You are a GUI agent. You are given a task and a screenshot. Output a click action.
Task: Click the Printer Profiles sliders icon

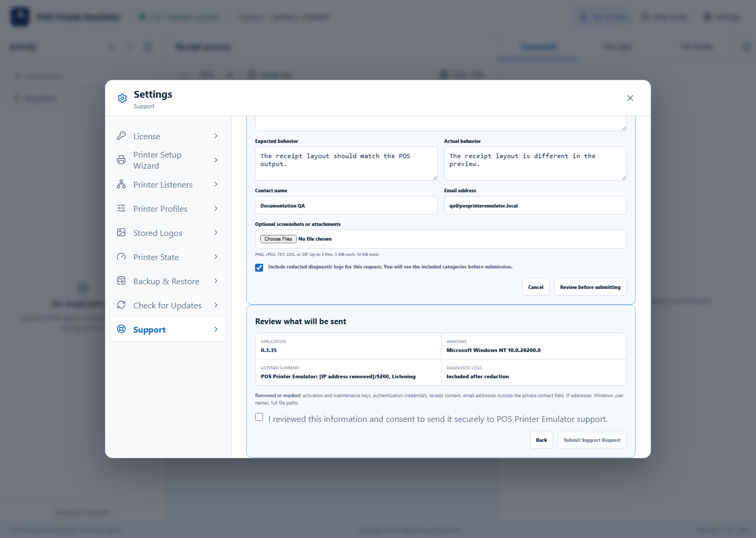[121, 209]
